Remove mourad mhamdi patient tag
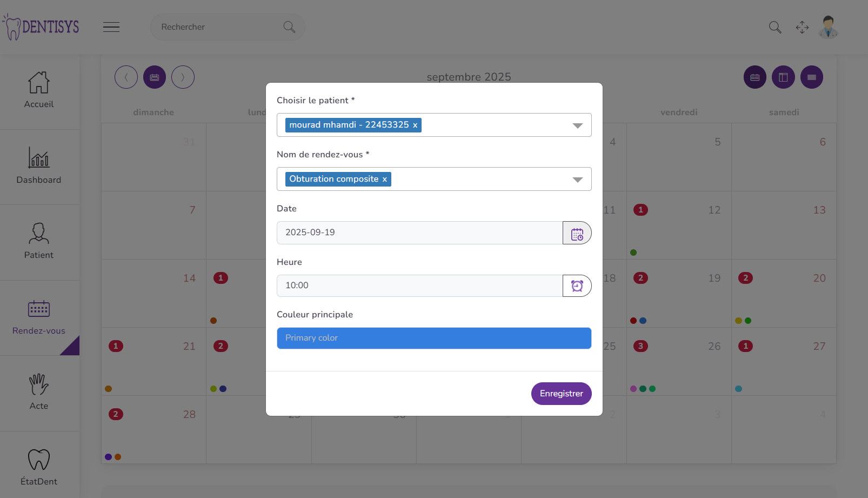Image resolution: width=868 pixels, height=498 pixels. pyautogui.click(x=415, y=125)
